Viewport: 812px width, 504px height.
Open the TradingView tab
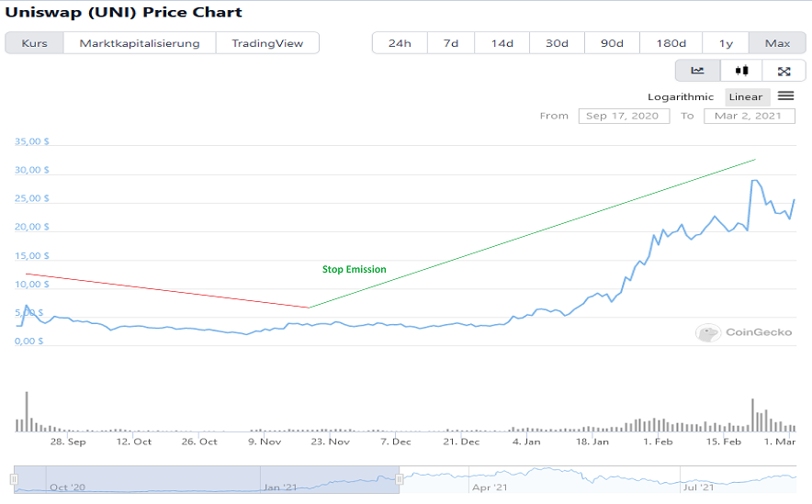[267, 43]
